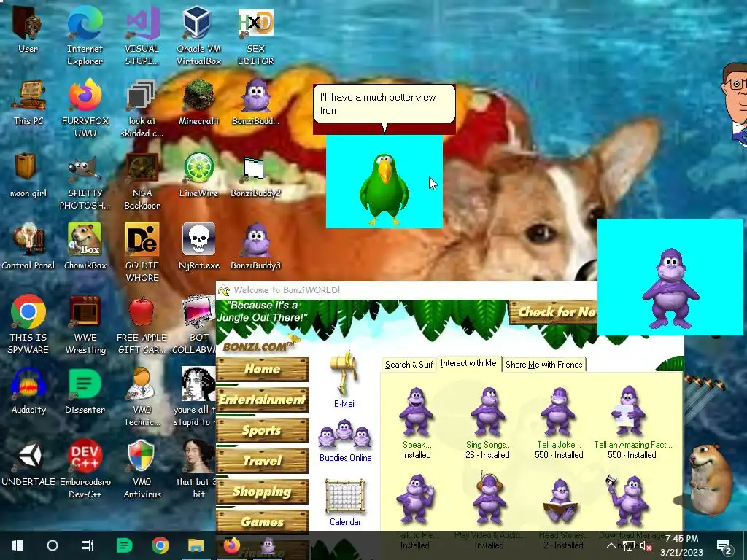Select the GO DIE WHORE icon
This screenshot has width=747, height=560.
142,252
